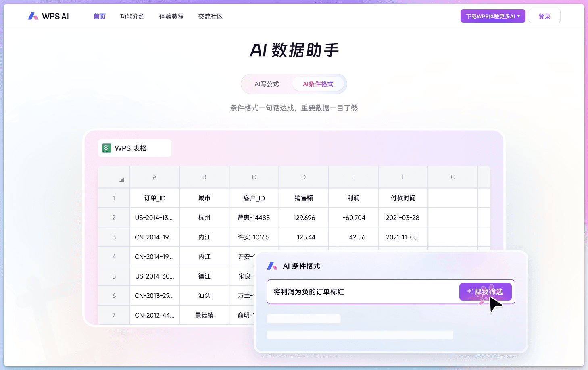The image size is (588, 370).
Task: Click the 客户_ID header cell
Action: [254, 198]
